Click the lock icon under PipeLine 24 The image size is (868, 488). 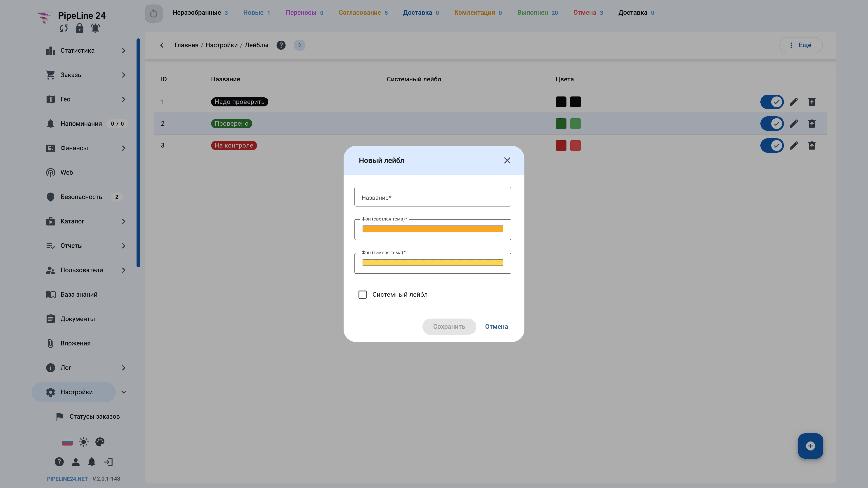pyautogui.click(x=79, y=28)
